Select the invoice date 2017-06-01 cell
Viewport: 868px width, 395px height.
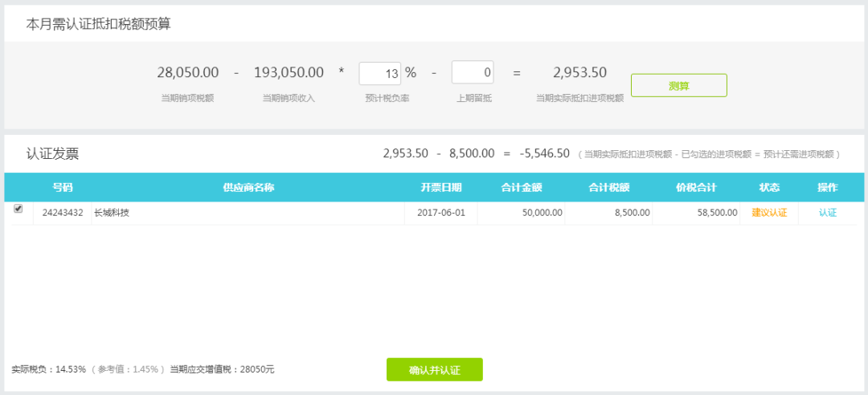(441, 213)
